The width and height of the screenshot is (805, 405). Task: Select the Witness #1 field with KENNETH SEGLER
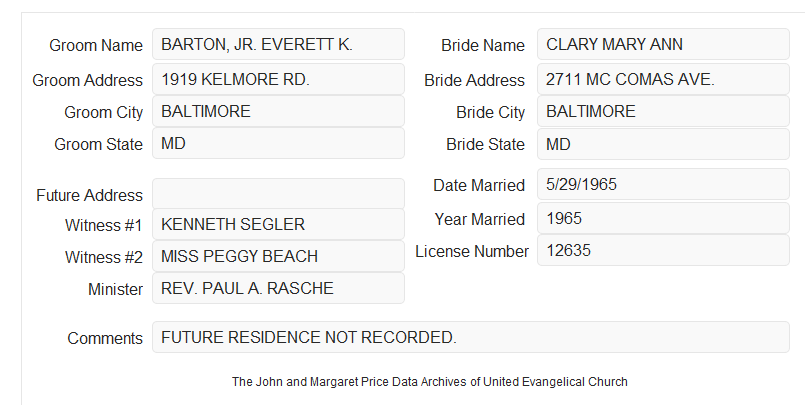click(278, 224)
